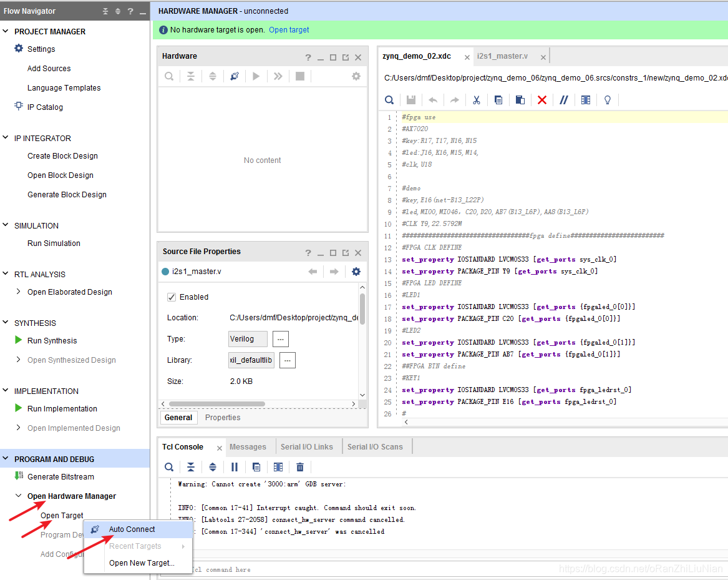This screenshot has width=728, height=580.
Task: Collapse IMPLEMENTATION section
Action: click(x=6, y=391)
